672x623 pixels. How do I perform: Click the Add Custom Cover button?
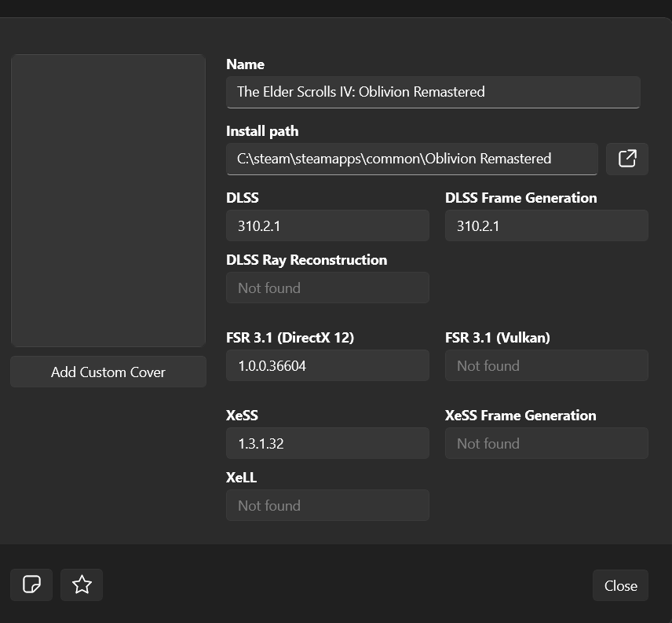108,372
